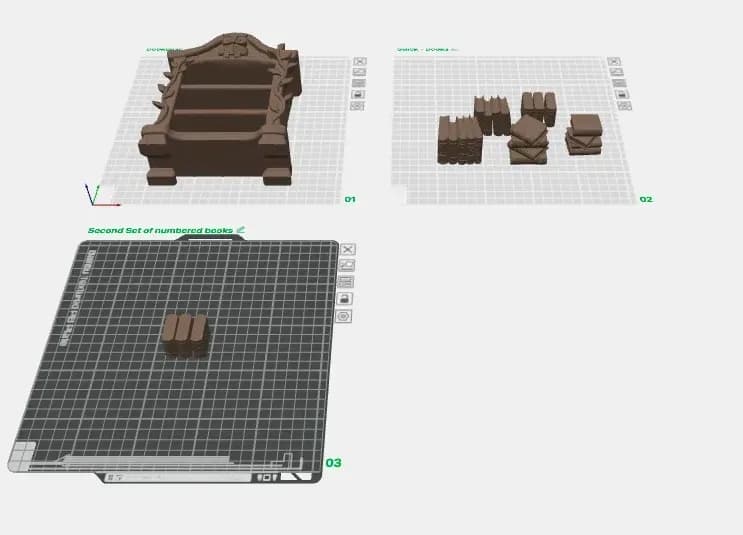Viewport: 743px width, 535px height.
Task: Open plate settings for plate 03
Action: pyautogui.click(x=344, y=316)
